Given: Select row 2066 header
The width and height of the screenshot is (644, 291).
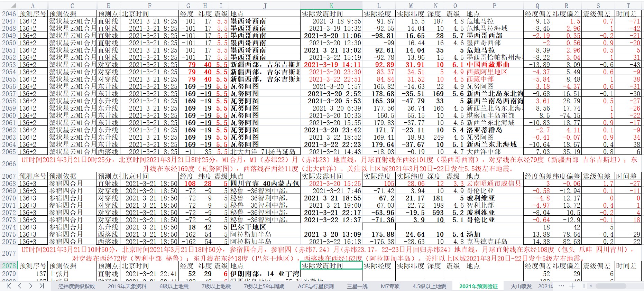Looking at the screenshot, I should coord(9,164).
